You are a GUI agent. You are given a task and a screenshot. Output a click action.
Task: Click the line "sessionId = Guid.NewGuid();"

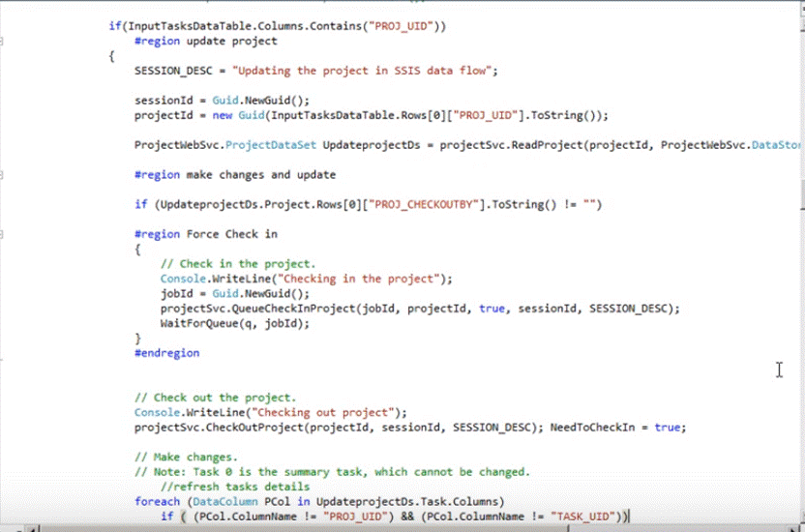[x=222, y=101]
